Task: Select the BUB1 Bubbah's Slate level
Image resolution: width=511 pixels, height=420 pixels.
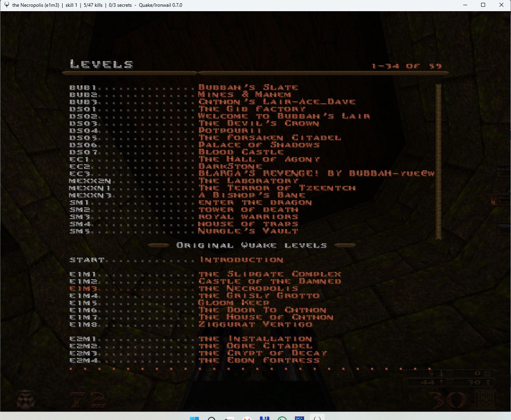Action: tap(184, 87)
